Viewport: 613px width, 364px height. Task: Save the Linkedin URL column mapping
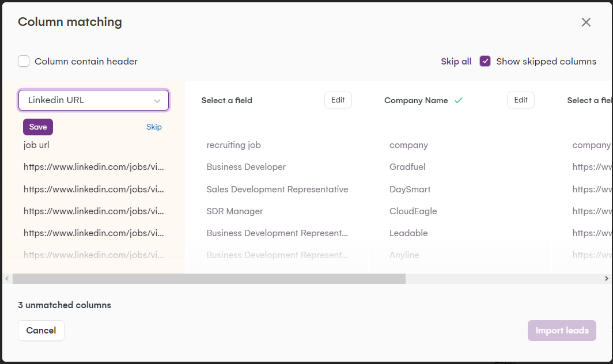coord(38,127)
